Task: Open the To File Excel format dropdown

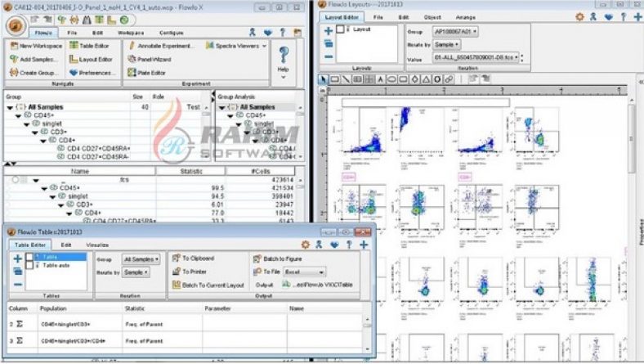Action: [x=304, y=272]
